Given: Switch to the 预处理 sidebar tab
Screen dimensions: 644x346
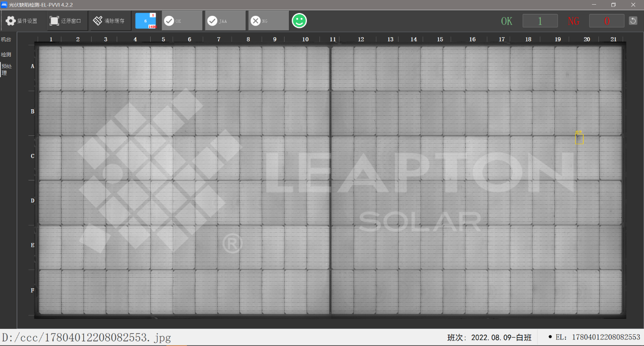Looking at the screenshot, I should coord(7,69).
